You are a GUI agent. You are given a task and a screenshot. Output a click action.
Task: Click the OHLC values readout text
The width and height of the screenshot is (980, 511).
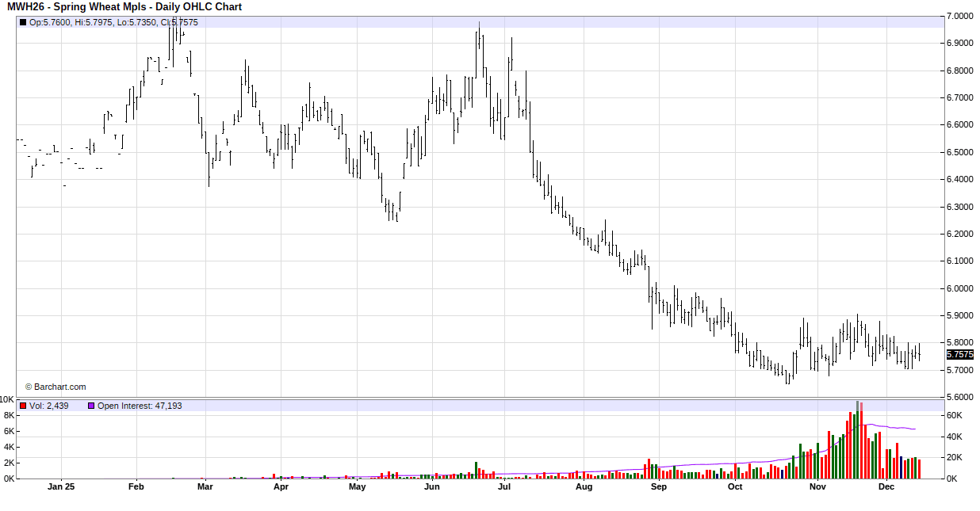pyautogui.click(x=113, y=22)
